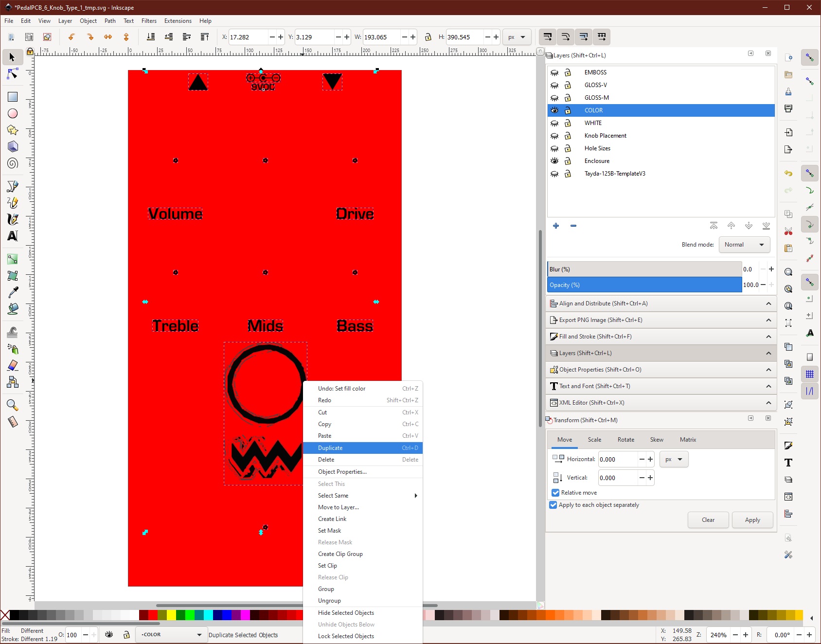This screenshot has height=644, width=821.
Task: Click the Apply button in Transform panel
Action: 752,520
